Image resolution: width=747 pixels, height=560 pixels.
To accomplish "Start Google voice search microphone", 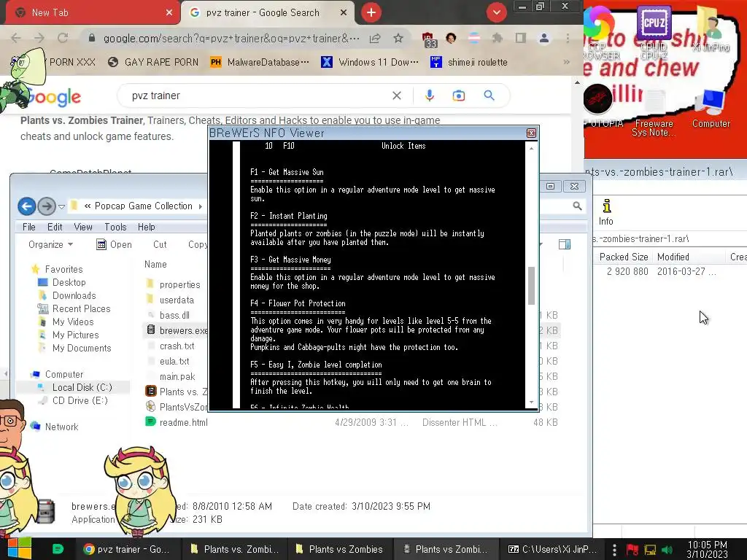I will point(429,96).
